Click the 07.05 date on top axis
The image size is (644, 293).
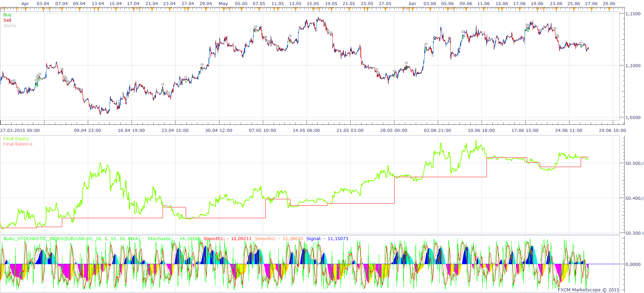259,4
